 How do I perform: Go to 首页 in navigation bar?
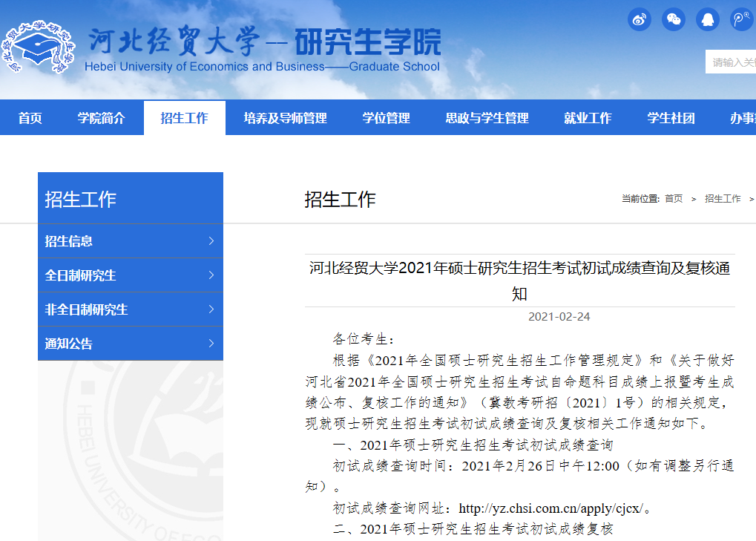(x=30, y=118)
